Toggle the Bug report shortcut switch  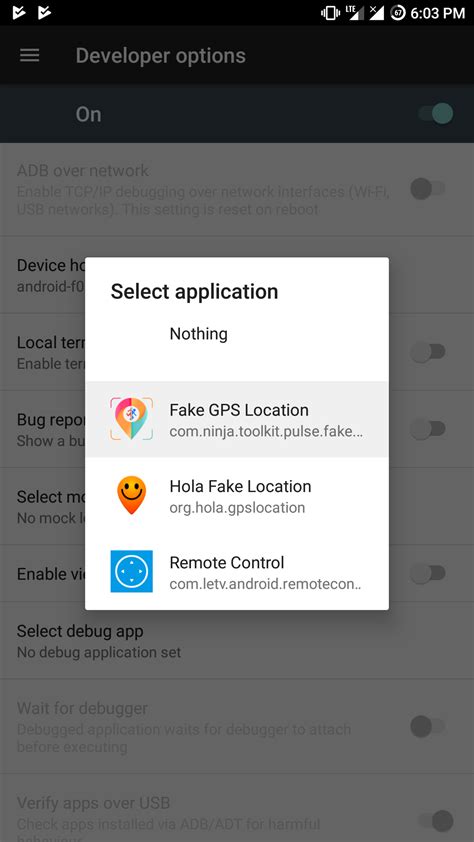(x=428, y=429)
